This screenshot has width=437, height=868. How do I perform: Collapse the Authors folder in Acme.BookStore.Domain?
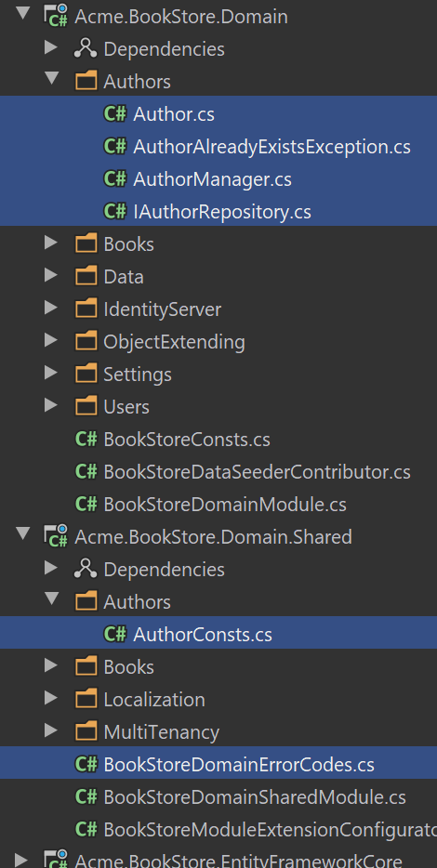[x=52, y=78]
